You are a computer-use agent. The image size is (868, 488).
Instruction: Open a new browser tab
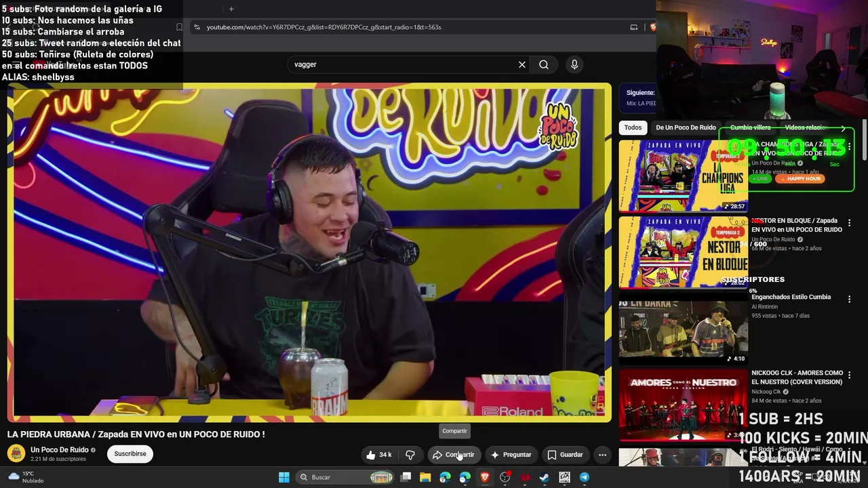click(231, 9)
